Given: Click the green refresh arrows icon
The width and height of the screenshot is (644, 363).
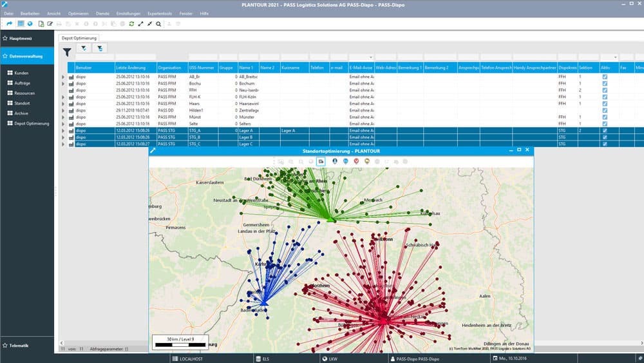Looking at the screenshot, I should [131, 24].
